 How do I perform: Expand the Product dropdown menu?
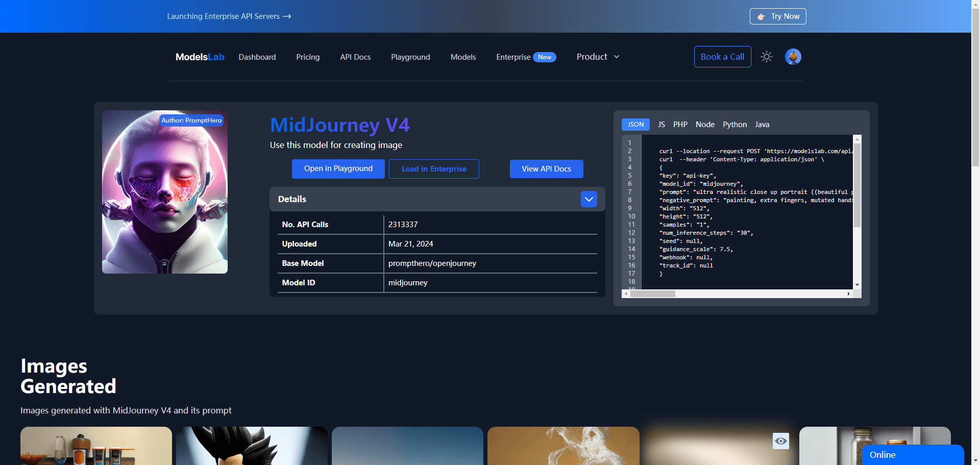pos(598,57)
